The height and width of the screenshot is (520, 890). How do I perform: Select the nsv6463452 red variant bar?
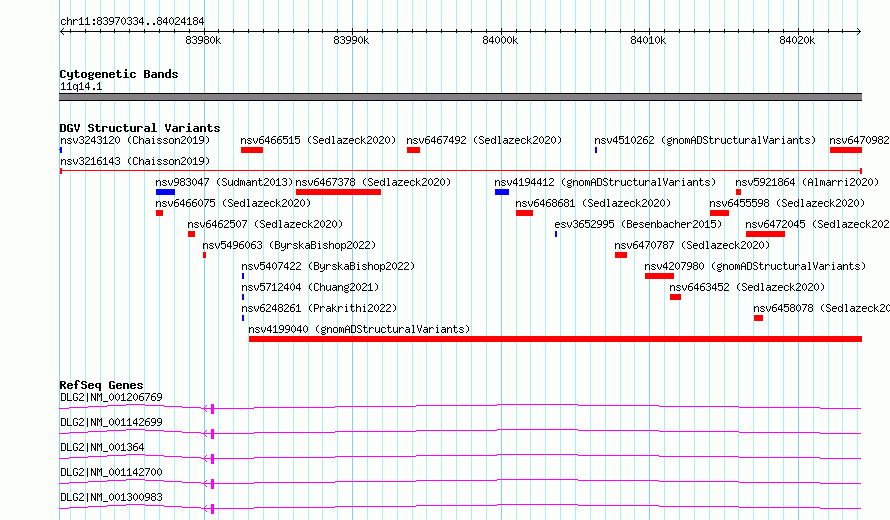coord(675,297)
